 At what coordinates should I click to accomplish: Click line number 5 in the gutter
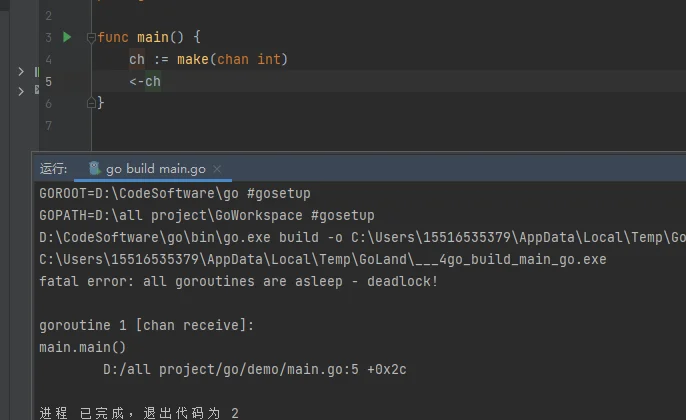[x=49, y=81]
